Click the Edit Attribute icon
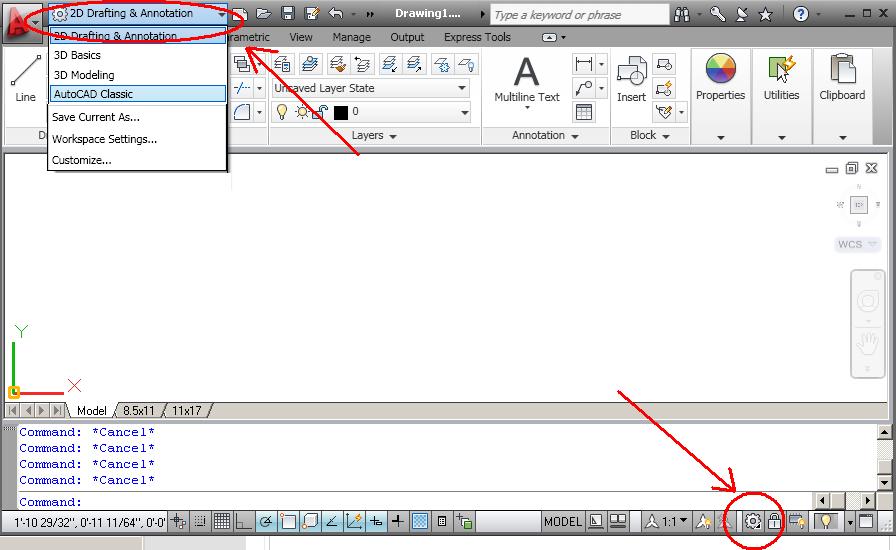 664,112
